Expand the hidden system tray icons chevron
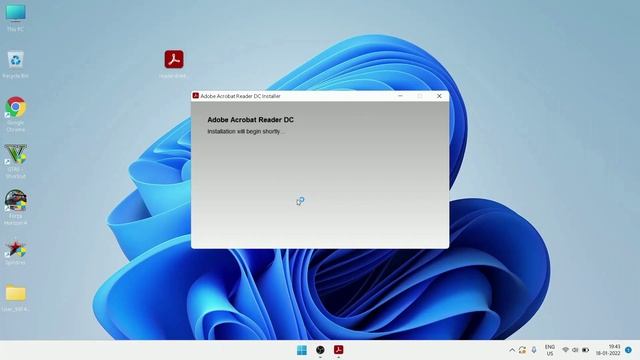 [512, 350]
